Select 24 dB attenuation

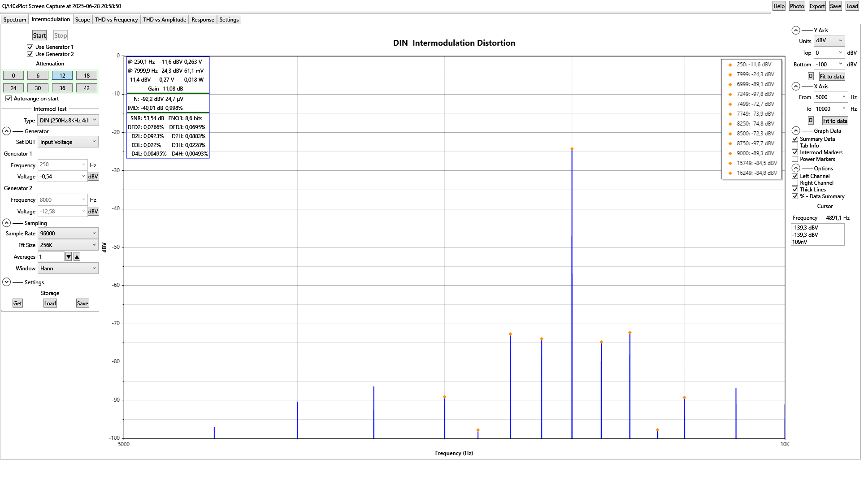[x=13, y=88]
